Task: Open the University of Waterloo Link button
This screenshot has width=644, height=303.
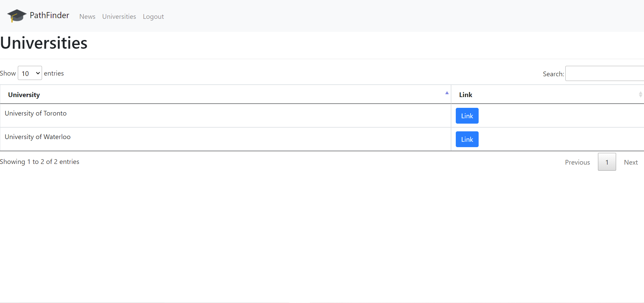Action: pyautogui.click(x=467, y=139)
